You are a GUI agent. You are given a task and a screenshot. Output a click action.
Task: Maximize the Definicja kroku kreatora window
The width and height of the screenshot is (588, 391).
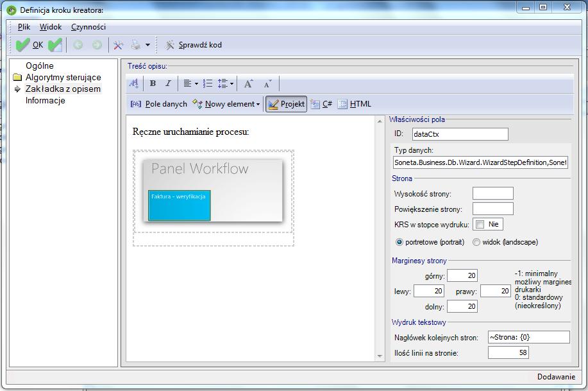pos(543,7)
